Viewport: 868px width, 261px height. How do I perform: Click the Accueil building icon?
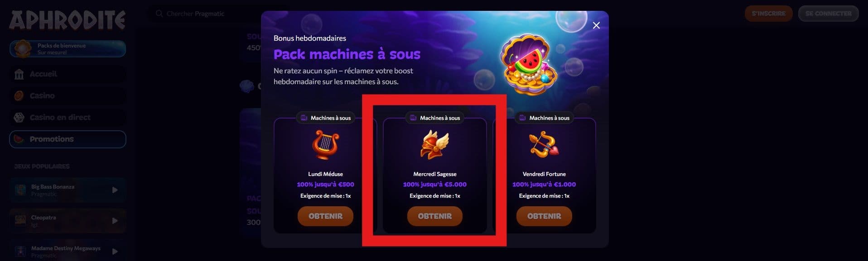click(x=19, y=74)
